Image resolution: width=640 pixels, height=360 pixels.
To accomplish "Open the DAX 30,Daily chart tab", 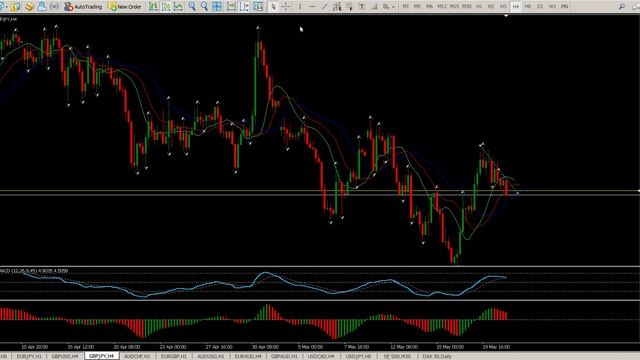I will [x=437, y=356].
